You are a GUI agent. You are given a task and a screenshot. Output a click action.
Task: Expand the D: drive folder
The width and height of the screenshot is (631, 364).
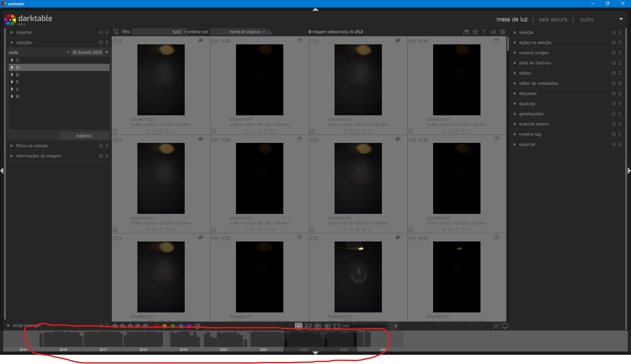coord(12,67)
